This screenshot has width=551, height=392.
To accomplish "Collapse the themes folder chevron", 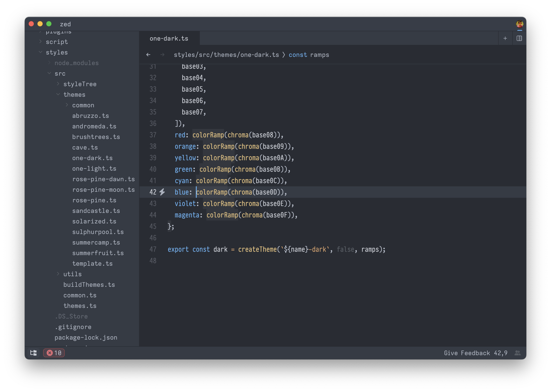I will pos(58,94).
